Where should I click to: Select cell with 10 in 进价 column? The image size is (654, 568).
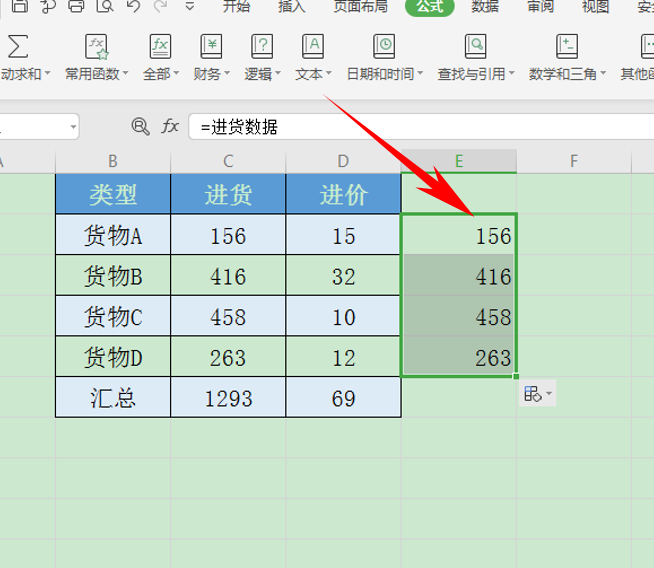point(343,316)
